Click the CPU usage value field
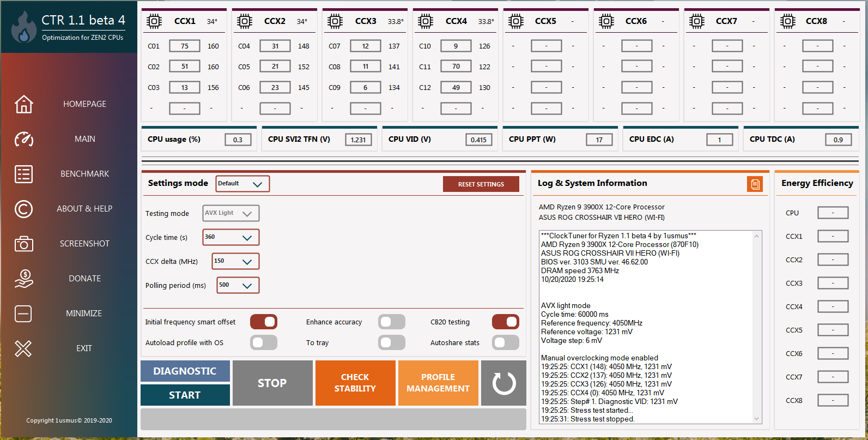 pos(238,140)
